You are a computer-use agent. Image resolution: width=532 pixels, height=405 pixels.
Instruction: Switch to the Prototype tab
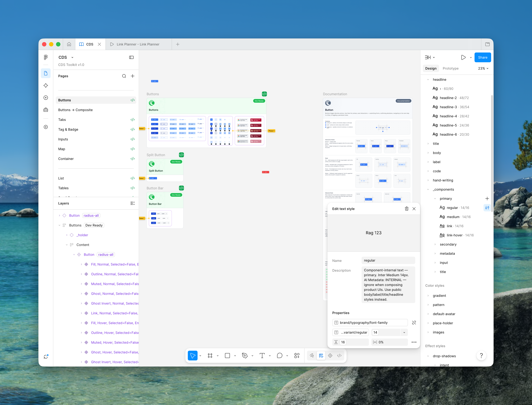[x=451, y=69]
